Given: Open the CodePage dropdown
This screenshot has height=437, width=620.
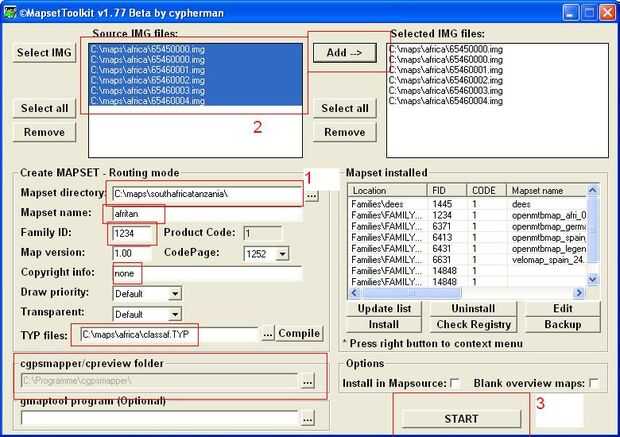Looking at the screenshot, I should (282, 254).
